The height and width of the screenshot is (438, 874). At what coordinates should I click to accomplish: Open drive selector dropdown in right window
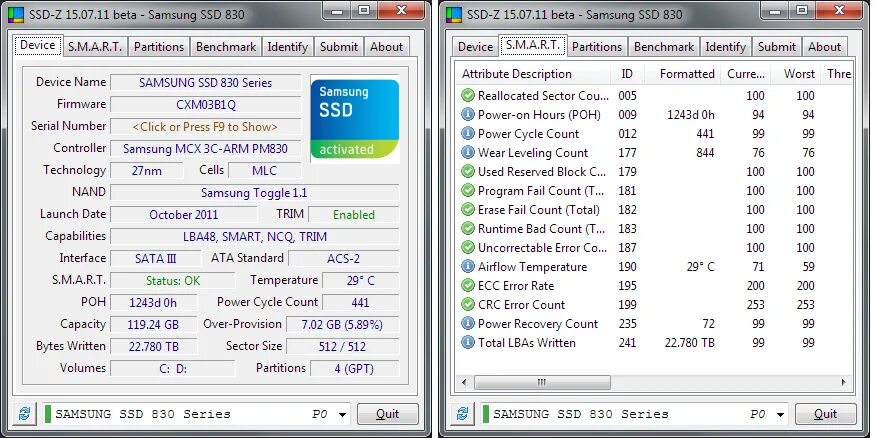[780, 415]
